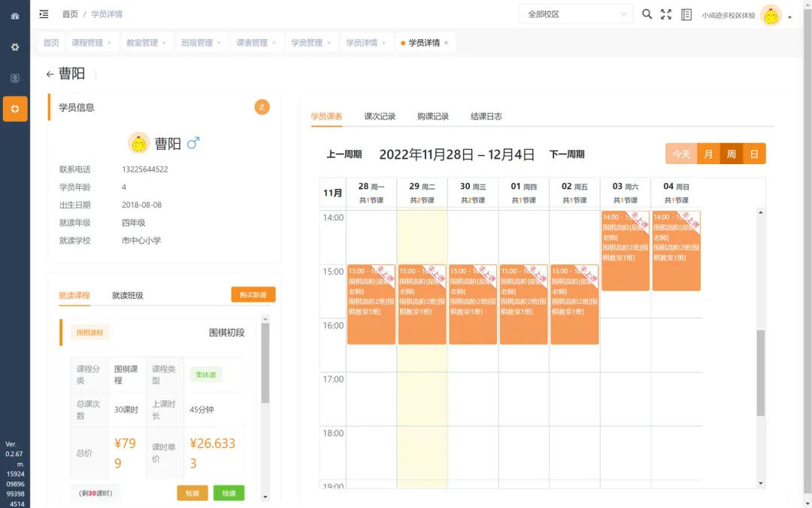Switch calendar to day view (日)
Screen dimensions: 812x508
754,154
